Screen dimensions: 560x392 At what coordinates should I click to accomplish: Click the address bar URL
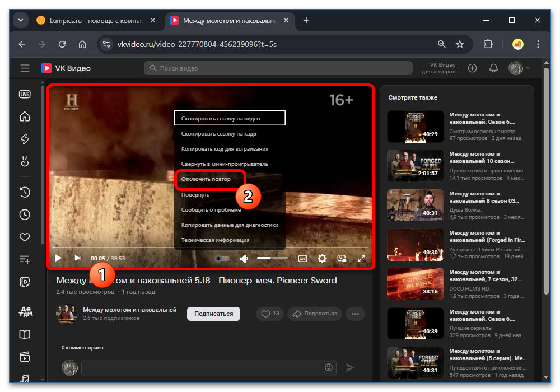(197, 44)
